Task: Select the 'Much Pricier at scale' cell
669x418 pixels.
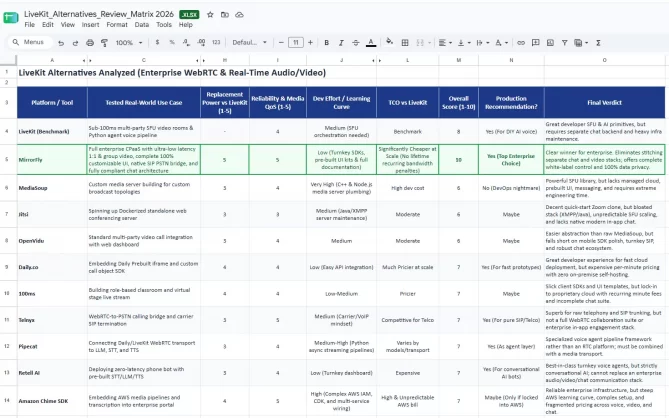Action: 407,267
